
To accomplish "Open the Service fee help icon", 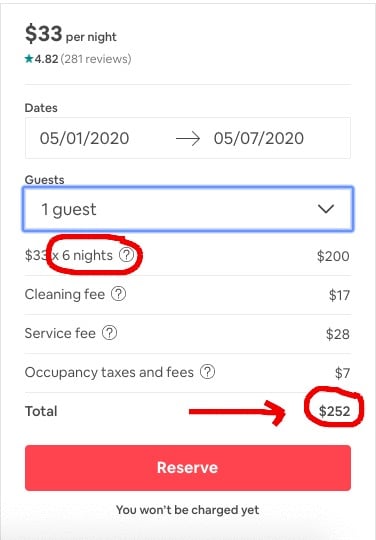I will tap(109, 333).
